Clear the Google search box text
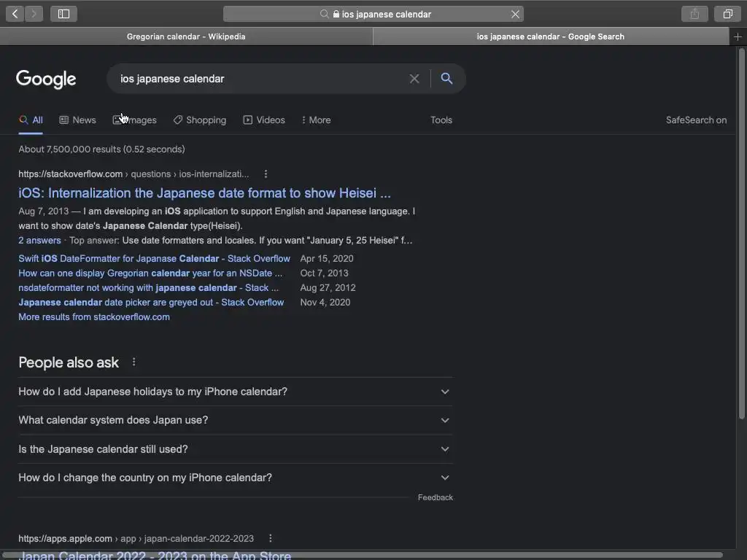 point(414,79)
